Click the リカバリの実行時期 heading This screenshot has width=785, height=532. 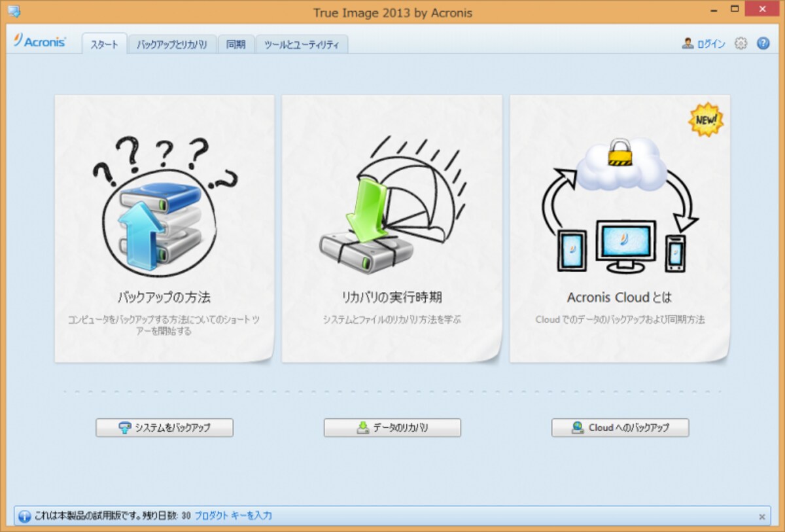392,298
